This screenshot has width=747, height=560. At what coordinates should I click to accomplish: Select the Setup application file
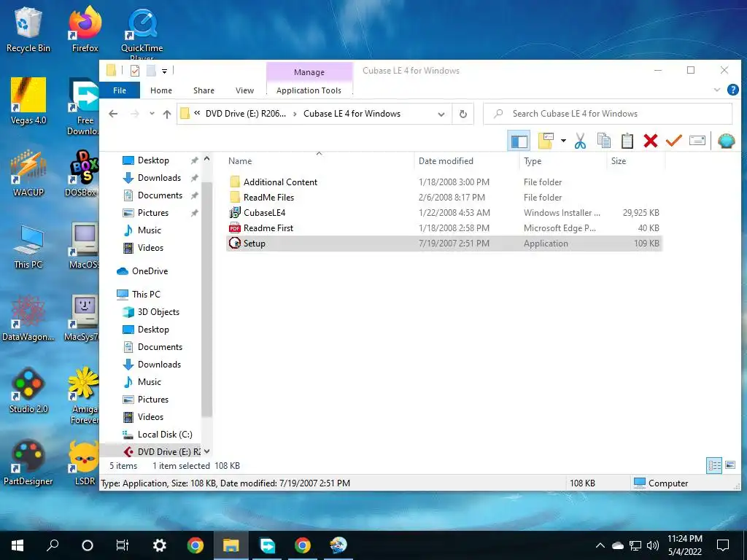(x=444, y=244)
